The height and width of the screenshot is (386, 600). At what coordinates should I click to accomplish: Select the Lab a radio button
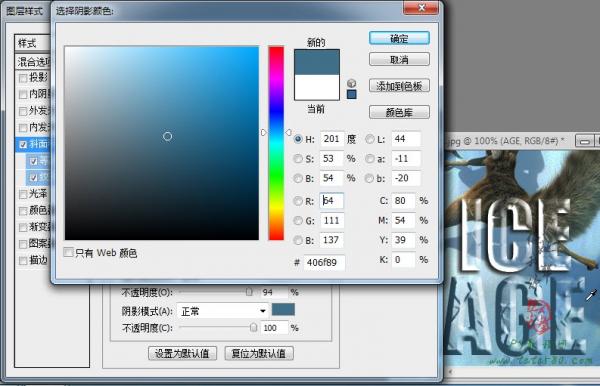369,158
